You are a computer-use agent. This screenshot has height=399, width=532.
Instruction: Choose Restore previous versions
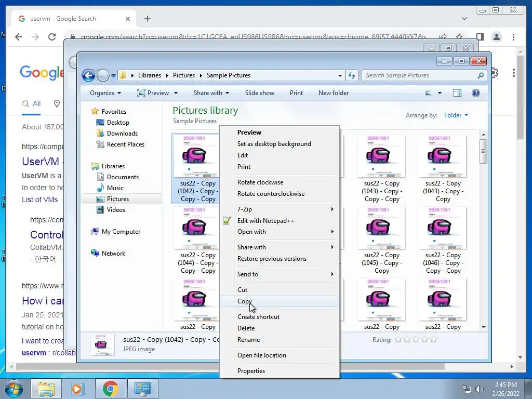click(280, 259)
